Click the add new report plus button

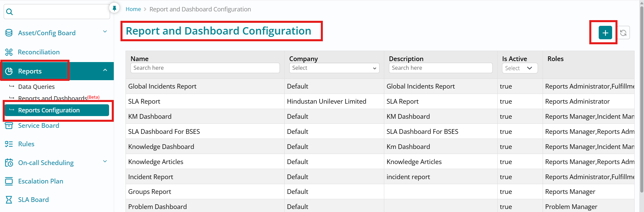pyautogui.click(x=605, y=33)
